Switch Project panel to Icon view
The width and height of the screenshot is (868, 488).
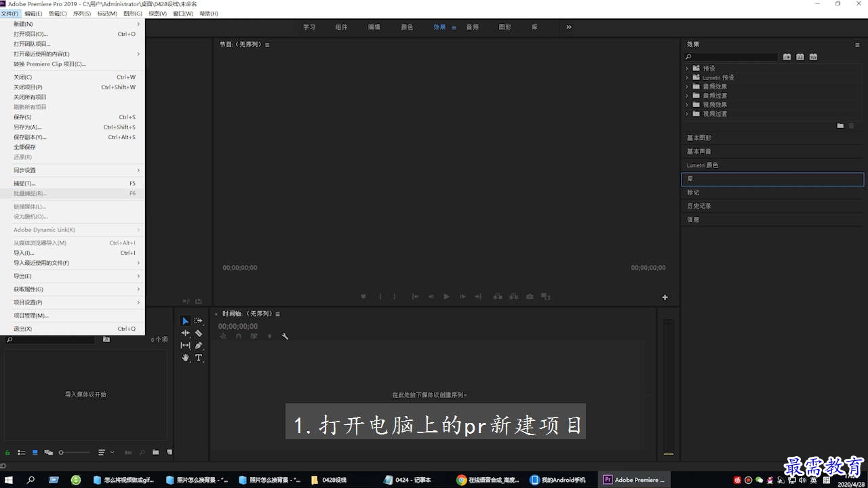click(35, 452)
